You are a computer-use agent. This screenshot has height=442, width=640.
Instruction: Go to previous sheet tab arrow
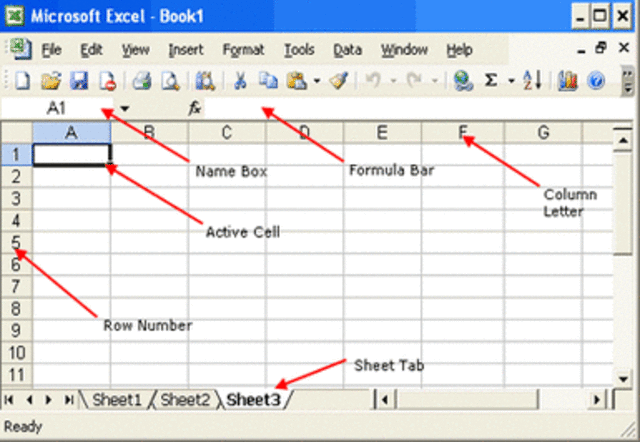[x=29, y=400]
